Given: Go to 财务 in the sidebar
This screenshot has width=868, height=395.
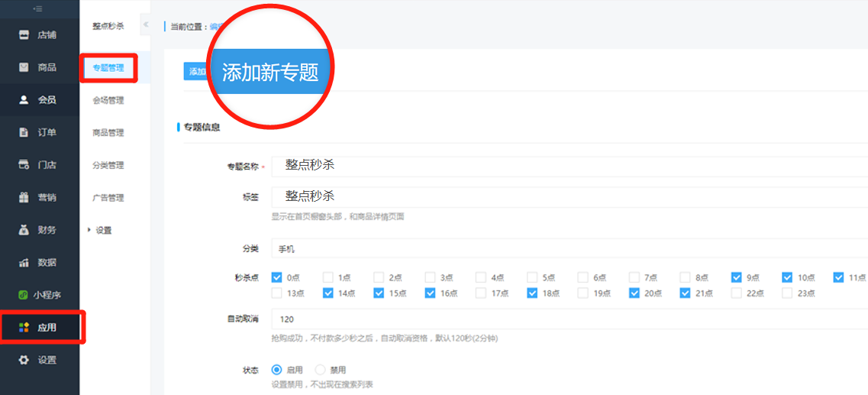Looking at the screenshot, I should [x=40, y=230].
